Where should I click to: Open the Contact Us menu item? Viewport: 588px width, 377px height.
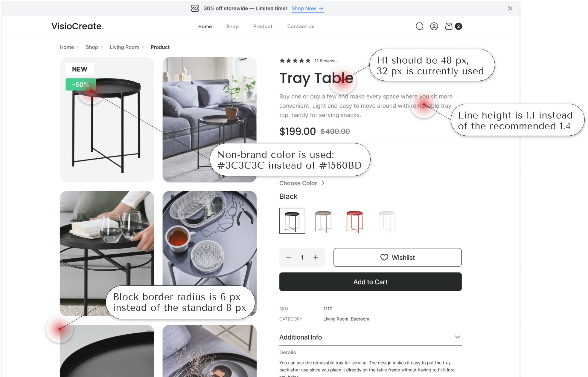pos(301,26)
